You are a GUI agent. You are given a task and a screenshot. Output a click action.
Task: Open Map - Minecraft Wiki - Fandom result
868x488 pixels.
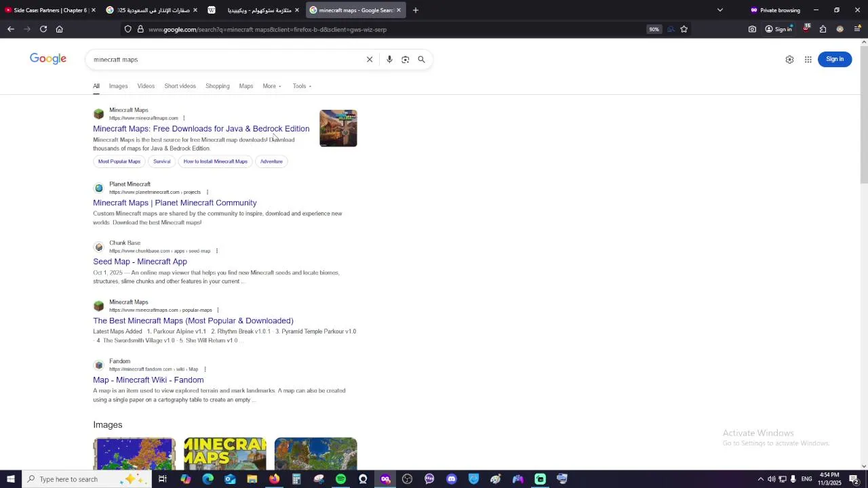(148, 380)
